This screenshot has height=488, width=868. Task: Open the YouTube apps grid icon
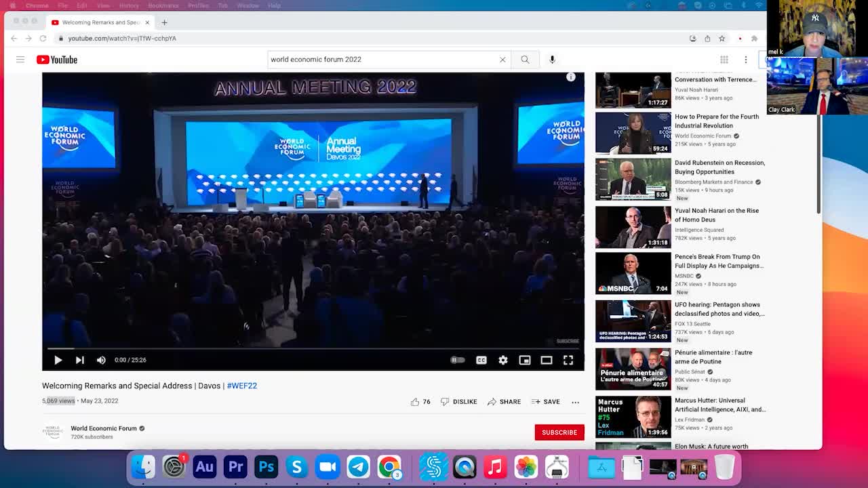(x=724, y=60)
